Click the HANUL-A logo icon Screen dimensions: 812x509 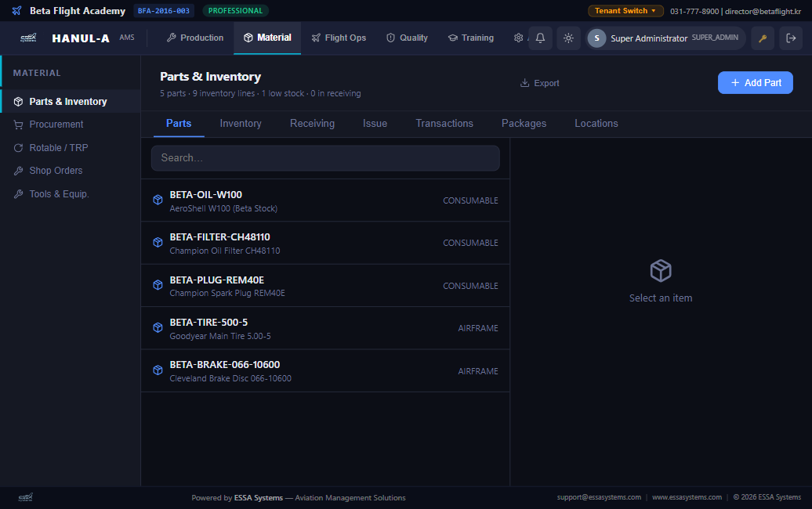28,38
